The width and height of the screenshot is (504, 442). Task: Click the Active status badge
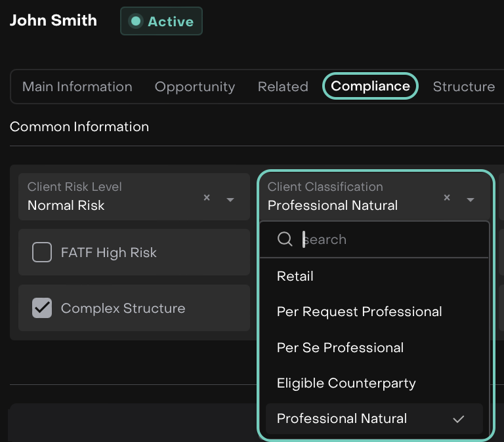click(161, 22)
